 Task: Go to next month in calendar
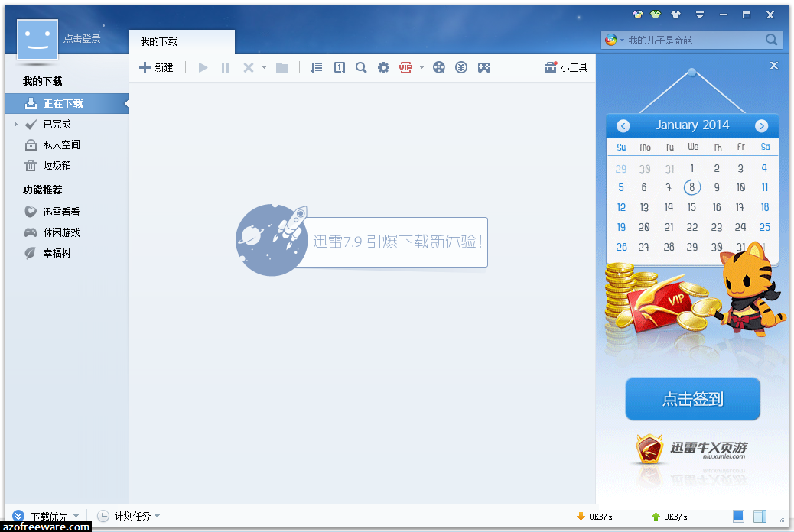pyautogui.click(x=761, y=125)
